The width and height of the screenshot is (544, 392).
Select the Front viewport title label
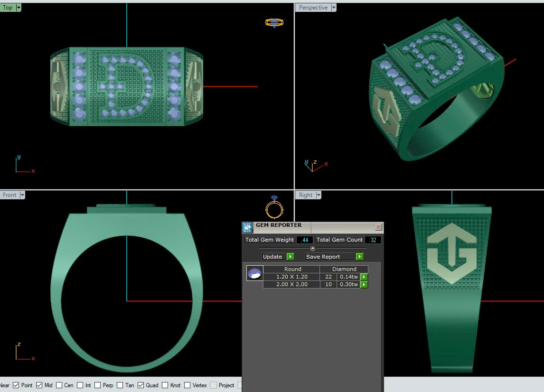(9, 195)
